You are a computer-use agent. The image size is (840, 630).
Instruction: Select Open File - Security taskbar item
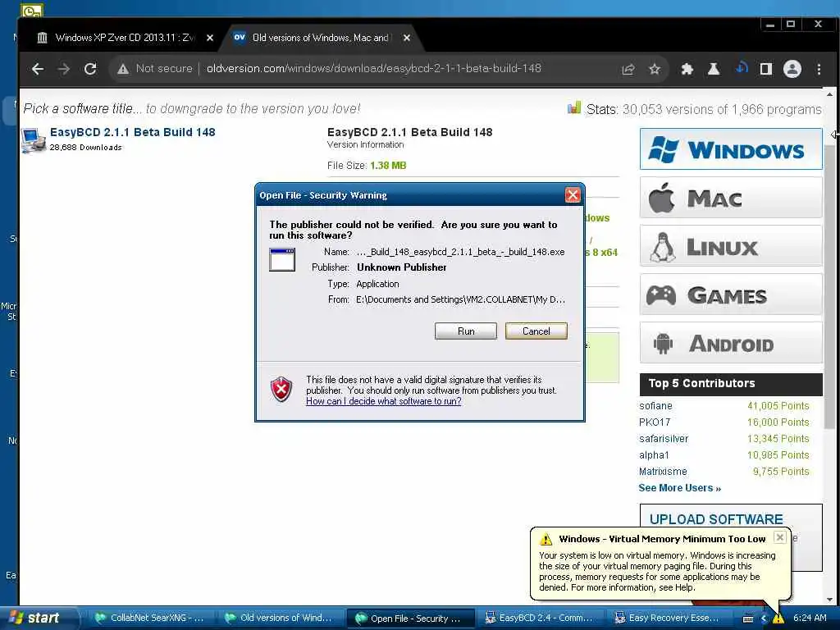coord(410,619)
